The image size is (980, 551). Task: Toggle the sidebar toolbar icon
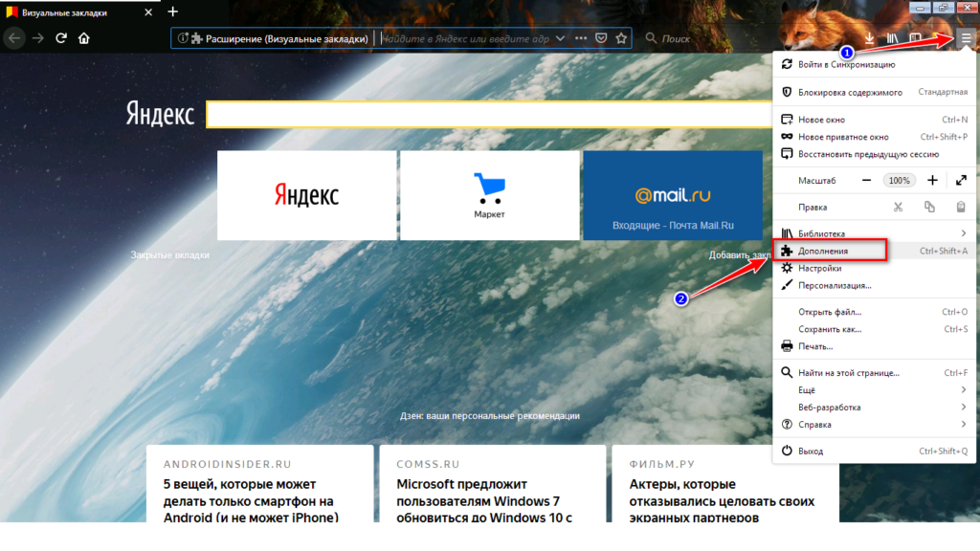pyautogui.click(x=915, y=38)
